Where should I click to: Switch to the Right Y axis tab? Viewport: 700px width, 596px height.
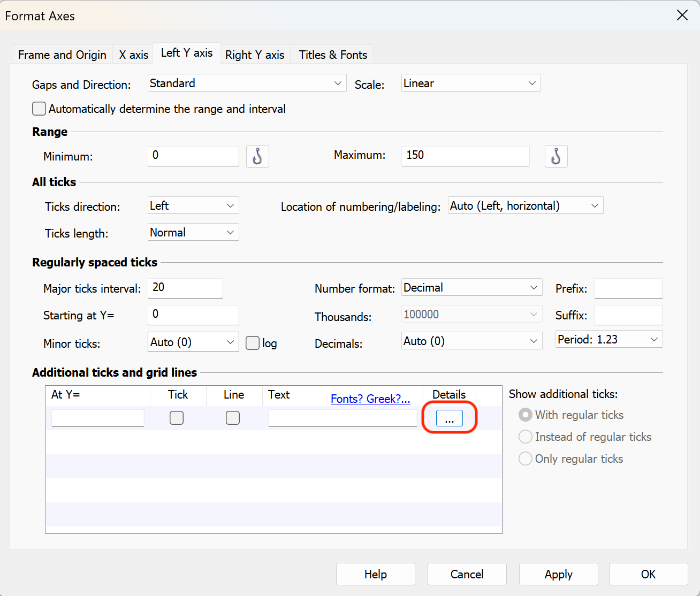click(255, 54)
